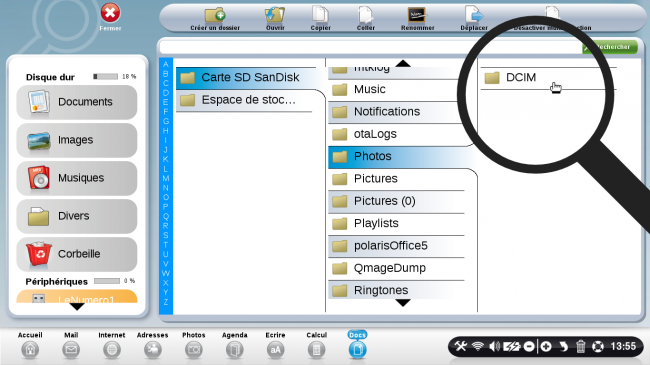Select the Ringtones folder
Screen dimensions: 650x365
[396, 290]
